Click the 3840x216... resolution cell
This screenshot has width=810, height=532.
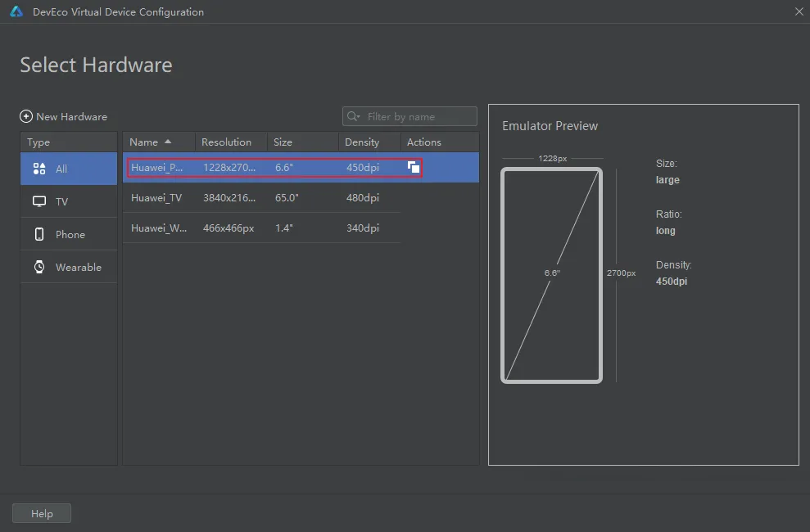coord(229,197)
